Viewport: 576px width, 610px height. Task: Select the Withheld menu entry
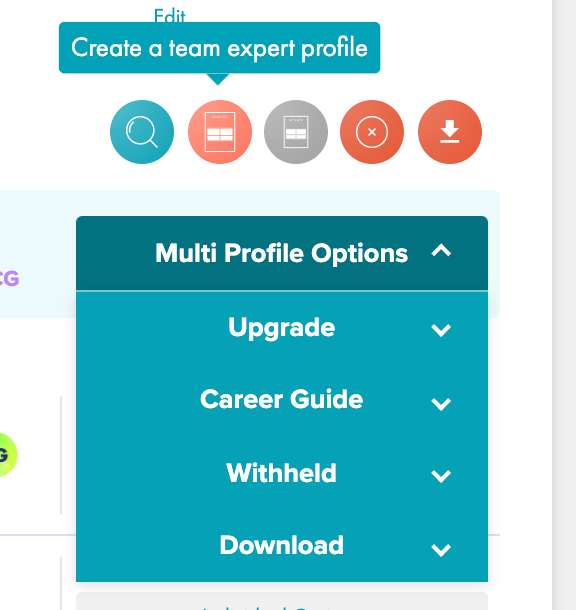(x=282, y=473)
